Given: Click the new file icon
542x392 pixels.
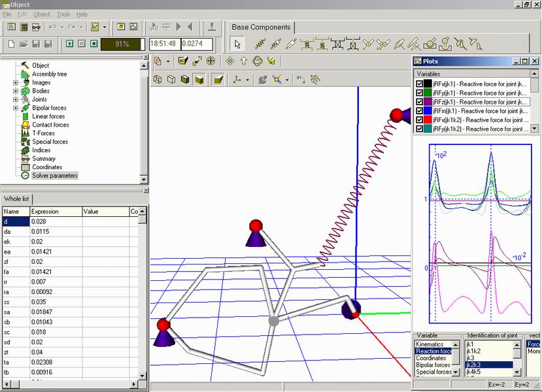Looking at the screenshot, I should 11,44.
